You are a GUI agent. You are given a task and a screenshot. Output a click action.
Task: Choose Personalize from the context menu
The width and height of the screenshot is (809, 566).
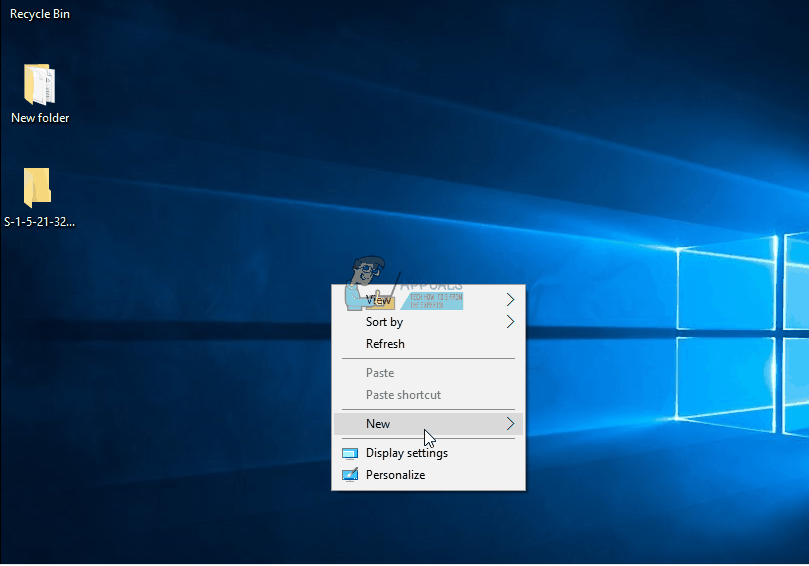pos(428,475)
